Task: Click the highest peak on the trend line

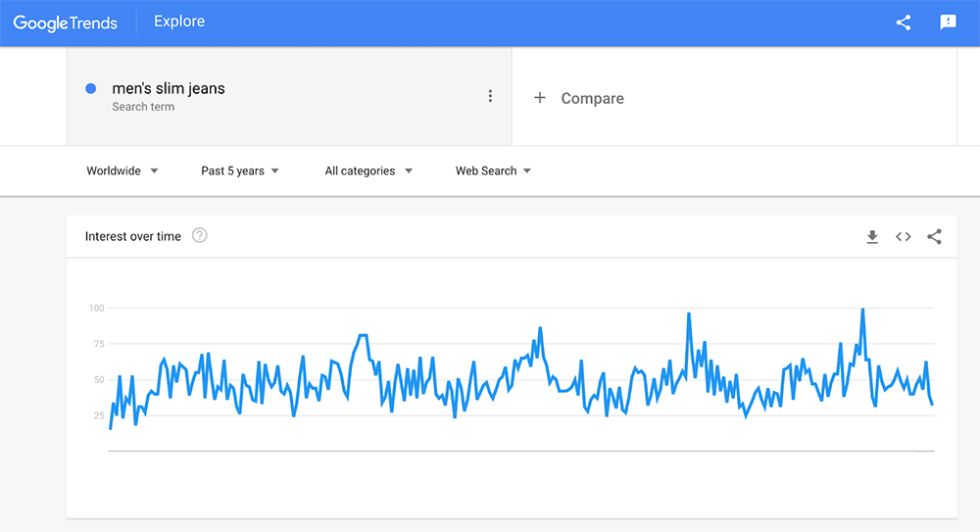Action: tap(862, 310)
